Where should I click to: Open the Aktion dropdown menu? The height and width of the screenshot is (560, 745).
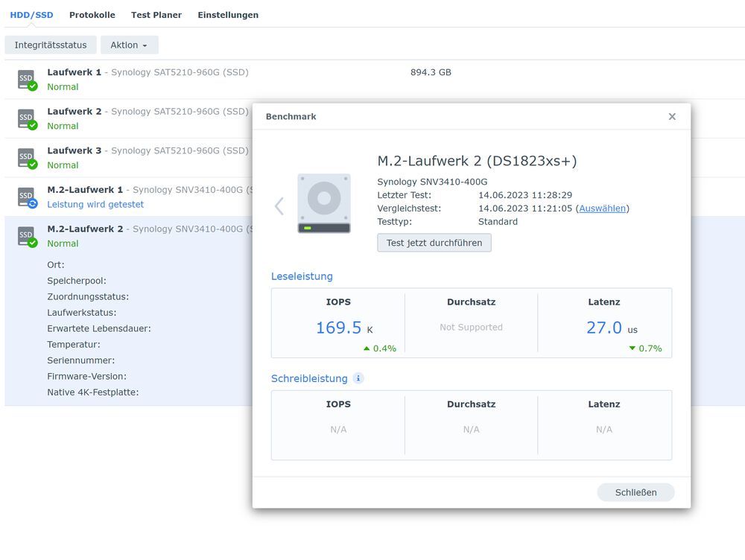coord(129,45)
